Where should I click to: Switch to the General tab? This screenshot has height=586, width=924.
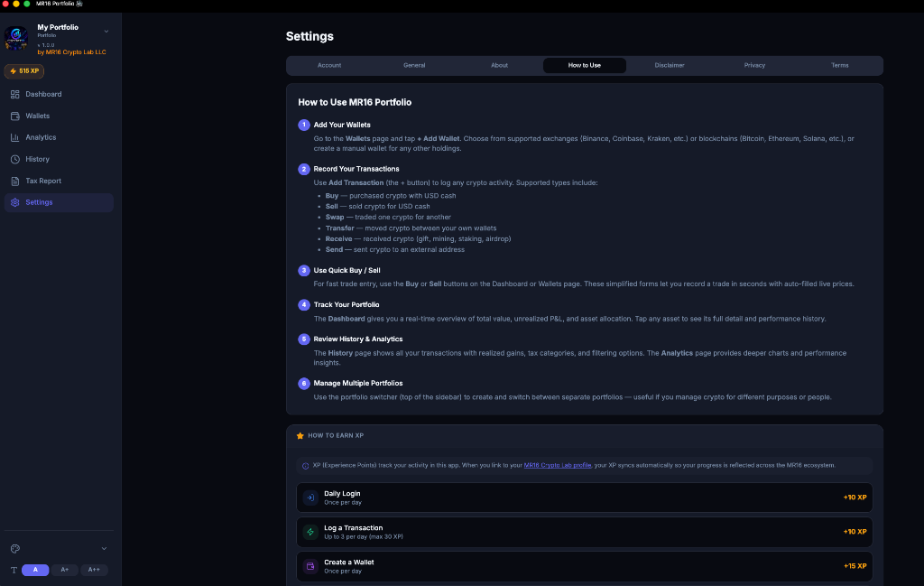click(414, 65)
